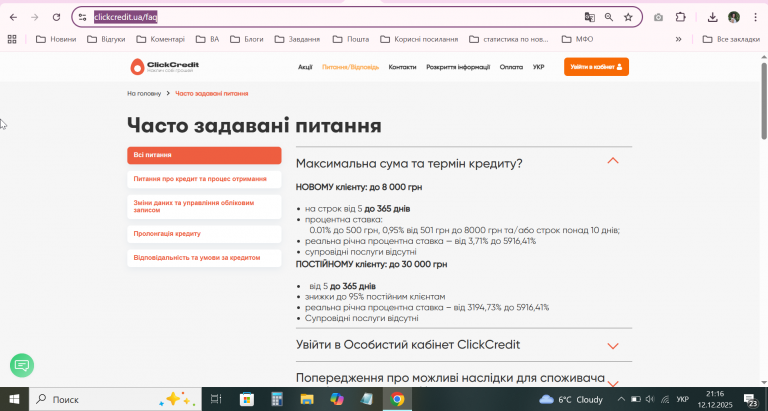
Task: Select 'Питання про кредит та процес отримання'
Action: (x=204, y=179)
